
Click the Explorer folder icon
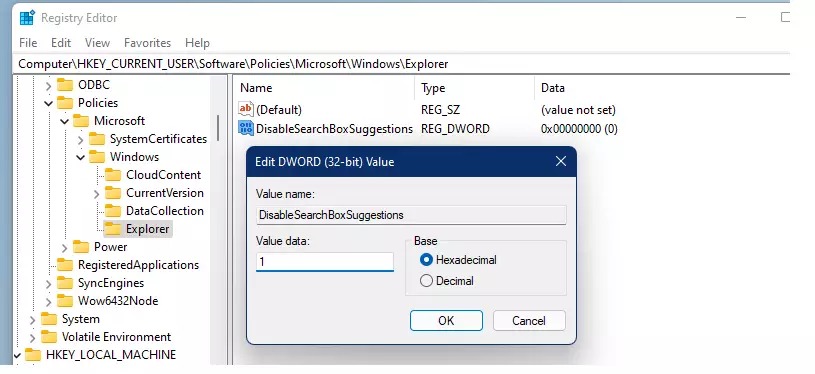[x=113, y=229]
